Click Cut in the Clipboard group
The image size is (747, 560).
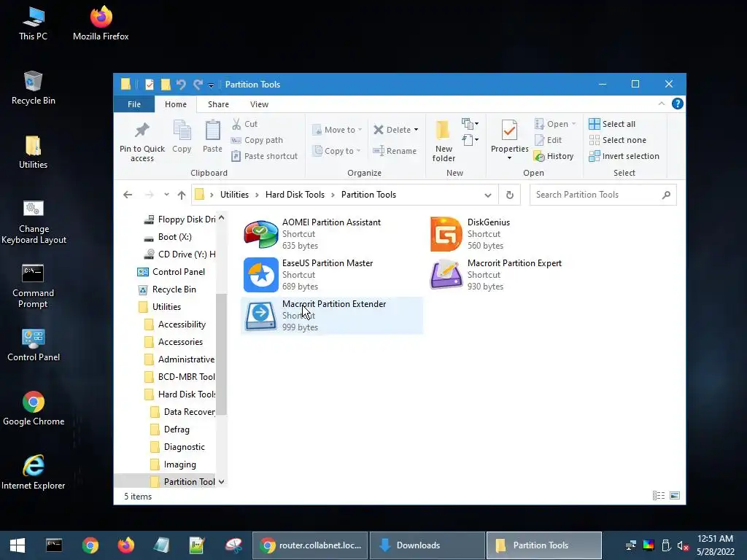pos(245,124)
